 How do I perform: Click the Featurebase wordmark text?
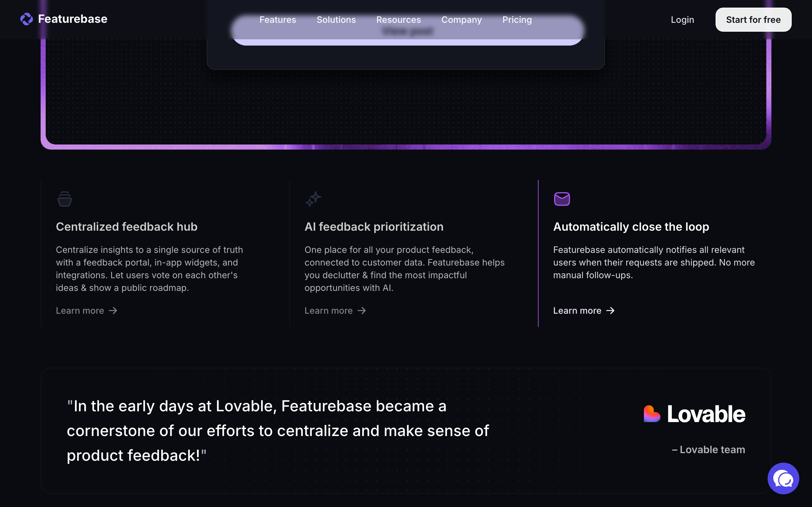click(72, 19)
